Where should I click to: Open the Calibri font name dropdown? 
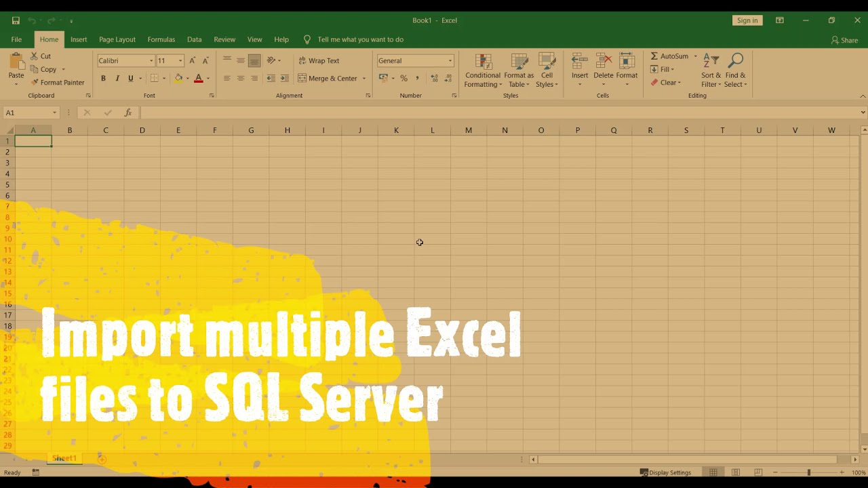151,61
